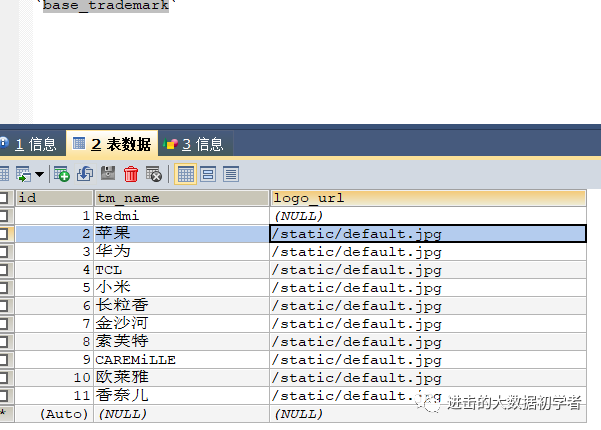The image size is (601, 430).
Task: Select the logo_url cell in the TCL row
Action: [428, 270]
